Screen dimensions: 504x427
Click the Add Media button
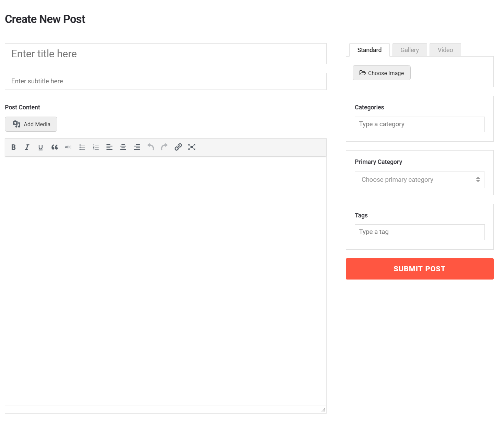click(x=31, y=124)
